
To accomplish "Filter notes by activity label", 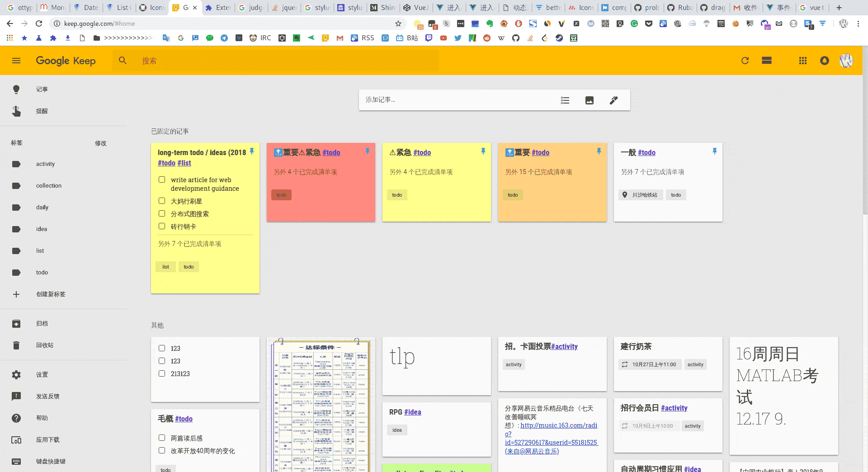I will [63, 164].
